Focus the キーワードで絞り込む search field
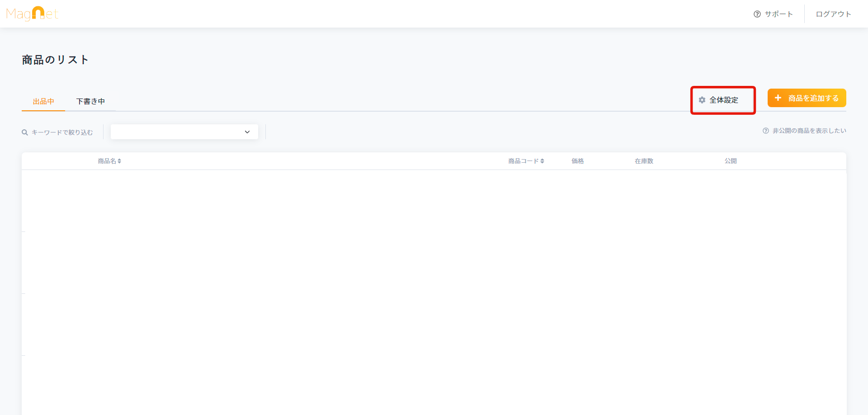The height and width of the screenshot is (415, 868). (x=62, y=132)
